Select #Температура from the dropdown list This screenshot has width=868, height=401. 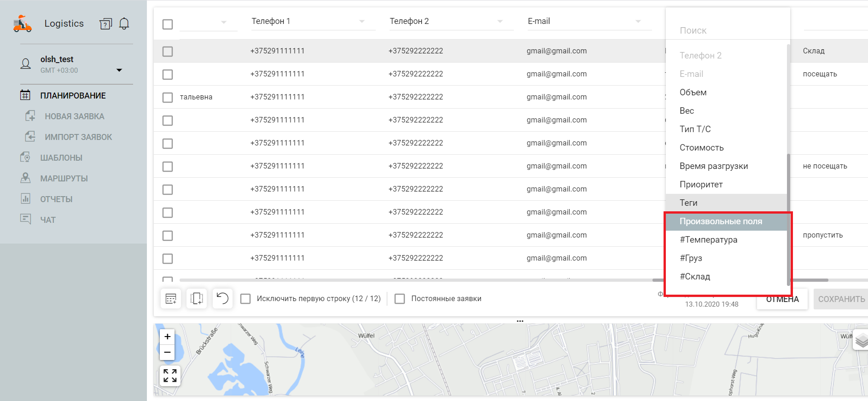708,240
